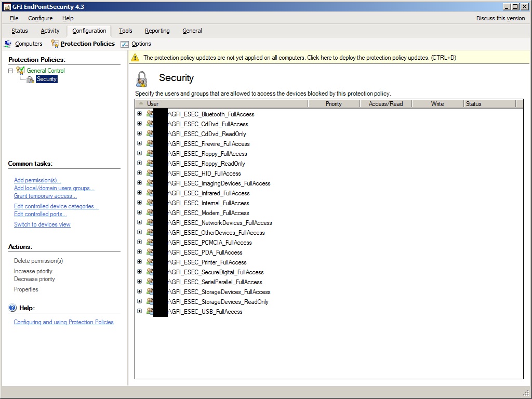Open the General tab
The width and height of the screenshot is (532, 399).
click(x=192, y=31)
